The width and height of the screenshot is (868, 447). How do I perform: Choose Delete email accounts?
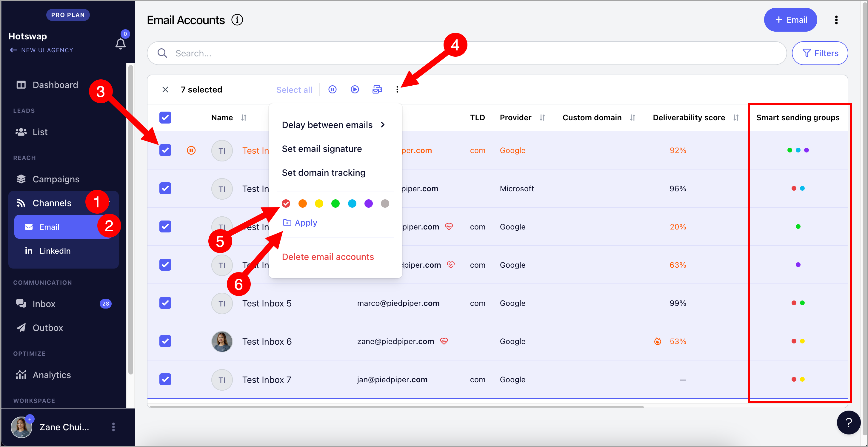click(x=328, y=257)
